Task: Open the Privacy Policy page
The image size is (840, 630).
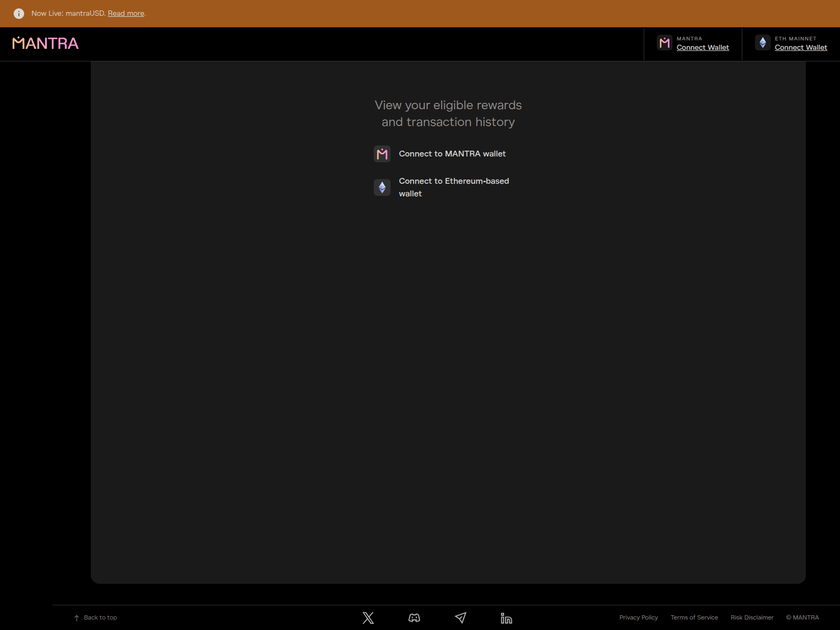Action: pos(638,617)
